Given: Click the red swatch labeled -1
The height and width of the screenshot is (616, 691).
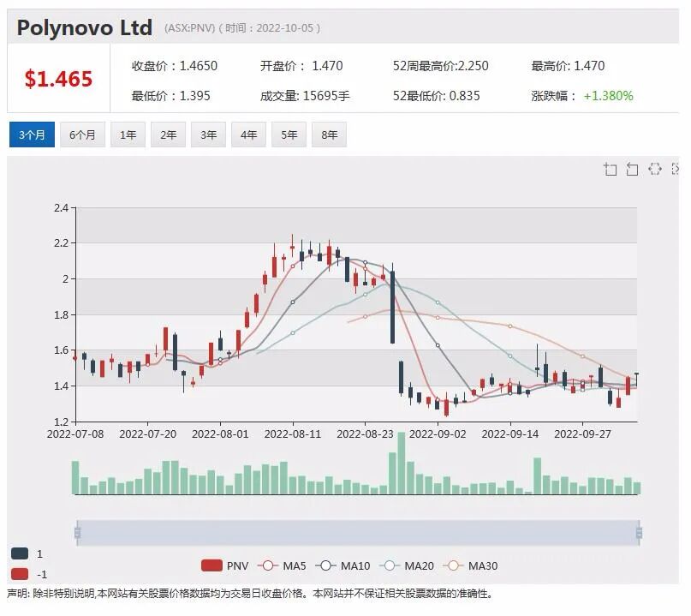Looking at the screenshot, I should click(20, 574).
